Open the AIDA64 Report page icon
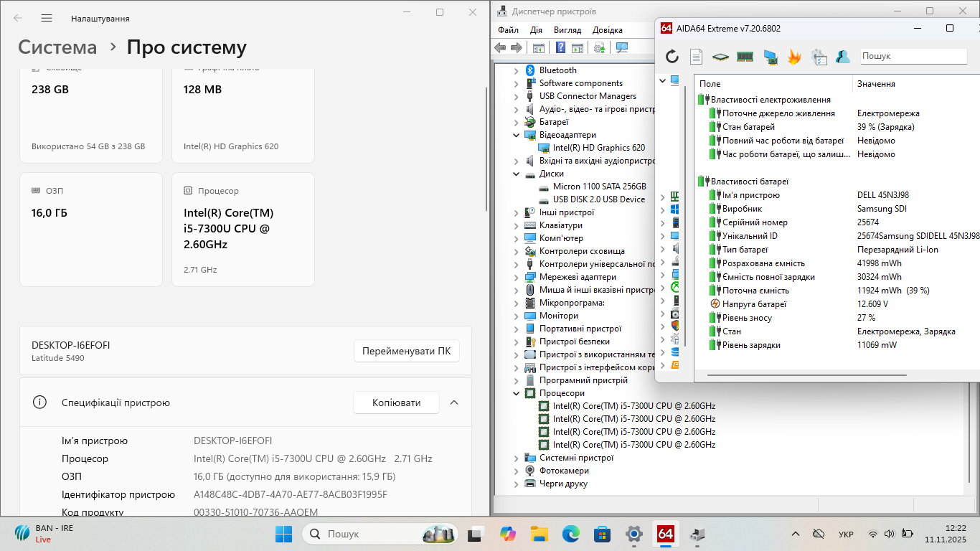The width and height of the screenshot is (980, 551). [x=696, y=57]
